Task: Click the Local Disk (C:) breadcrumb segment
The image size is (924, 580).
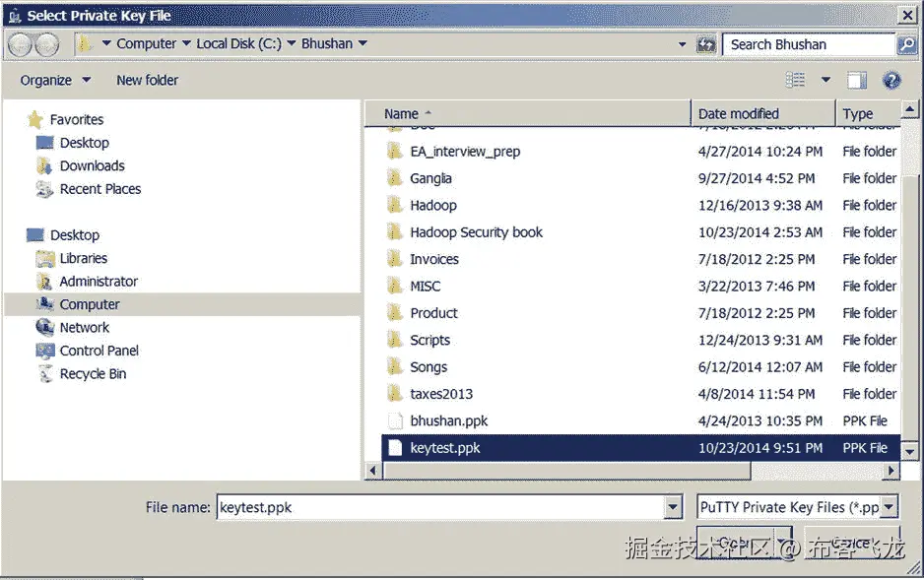Action: 238,43
